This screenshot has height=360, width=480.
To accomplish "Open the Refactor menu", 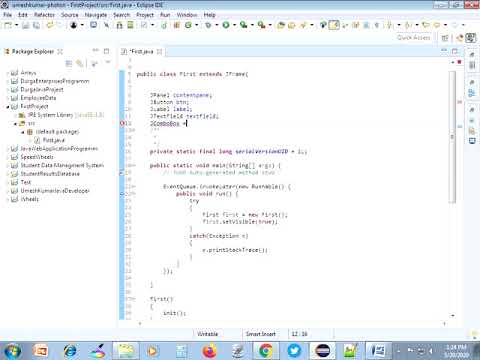I will (44, 15).
